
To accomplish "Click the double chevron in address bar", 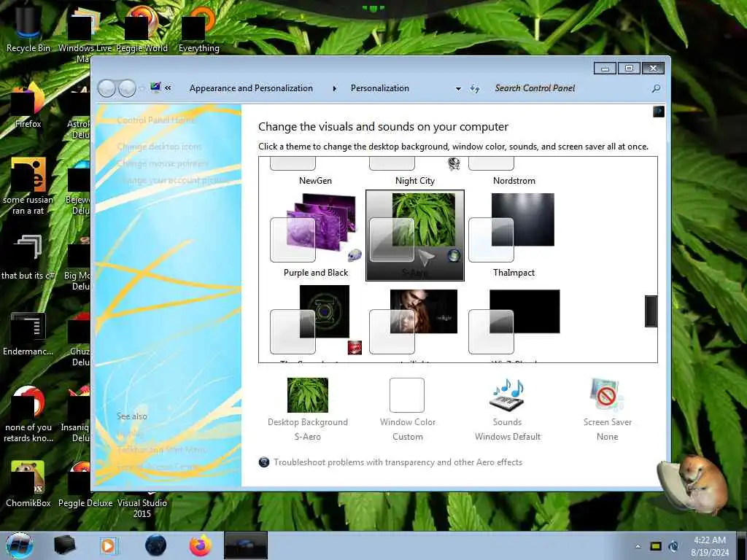I will tap(169, 87).
